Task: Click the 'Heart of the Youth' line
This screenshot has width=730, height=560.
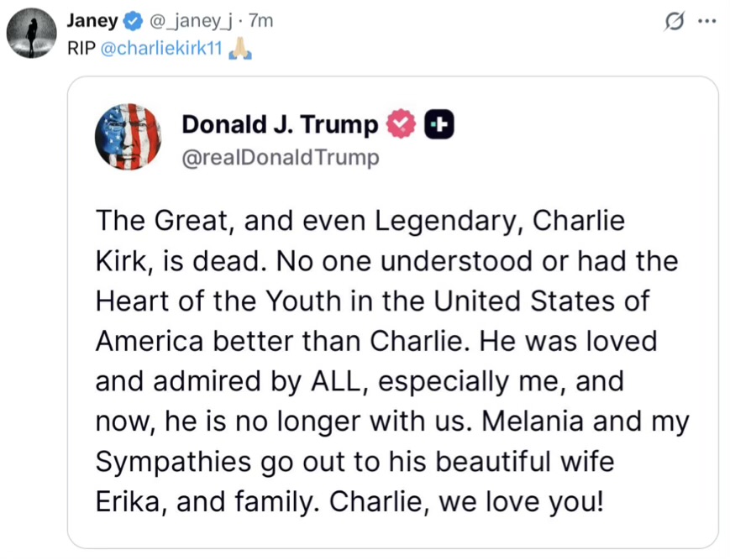Action: [372, 301]
